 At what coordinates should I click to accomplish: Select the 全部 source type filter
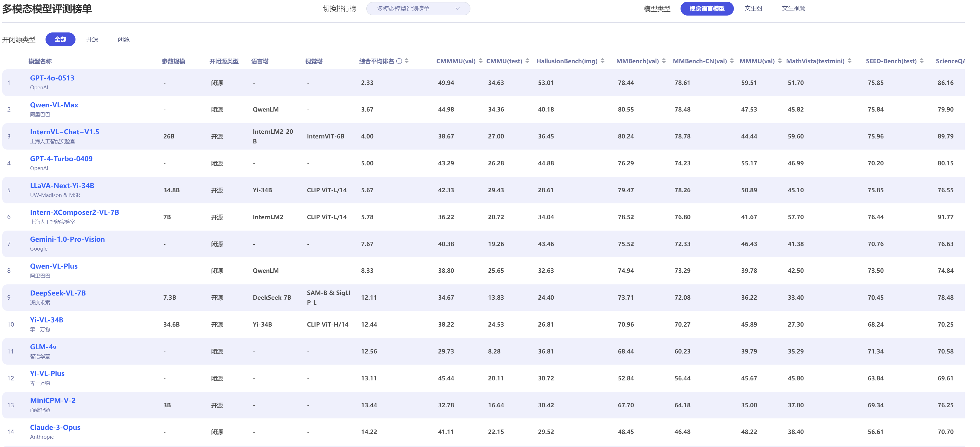pos(61,40)
